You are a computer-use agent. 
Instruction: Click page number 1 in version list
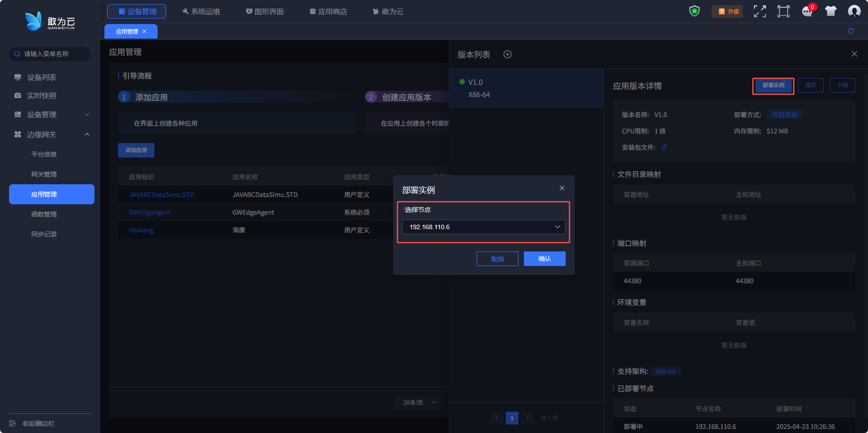512,418
